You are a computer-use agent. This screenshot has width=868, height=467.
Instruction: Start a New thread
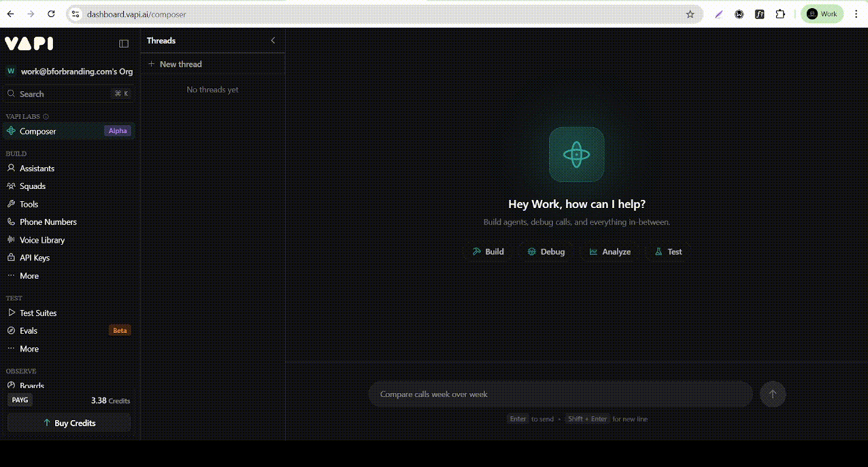212,64
